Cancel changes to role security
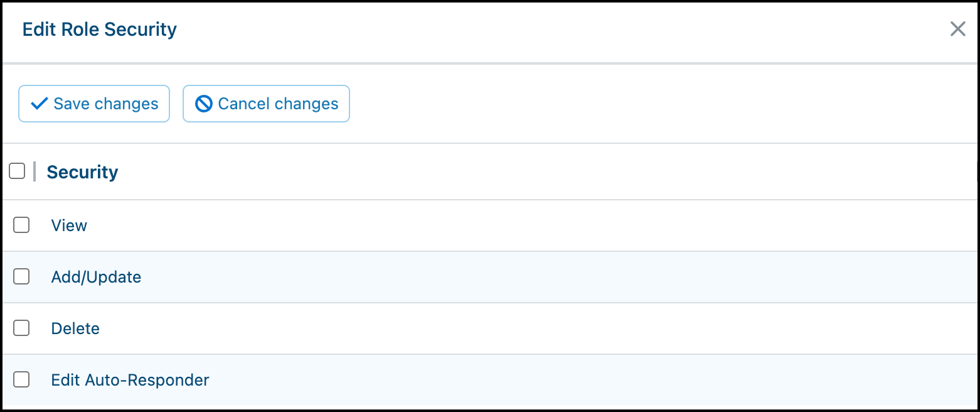 pyautogui.click(x=266, y=104)
